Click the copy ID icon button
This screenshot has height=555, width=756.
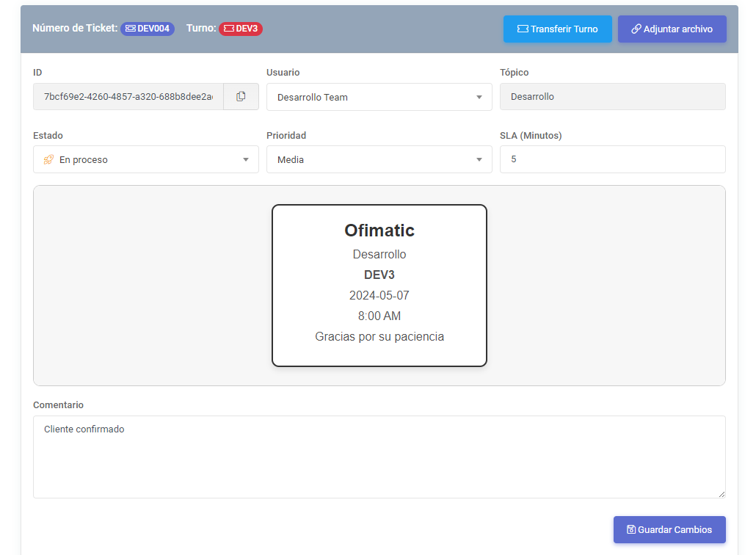click(x=241, y=97)
